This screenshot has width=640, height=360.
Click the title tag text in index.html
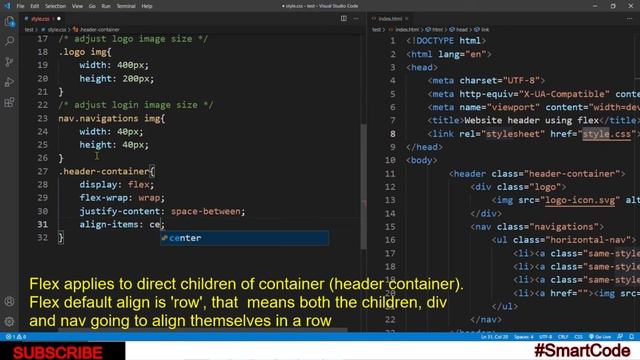[x=531, y=120]
